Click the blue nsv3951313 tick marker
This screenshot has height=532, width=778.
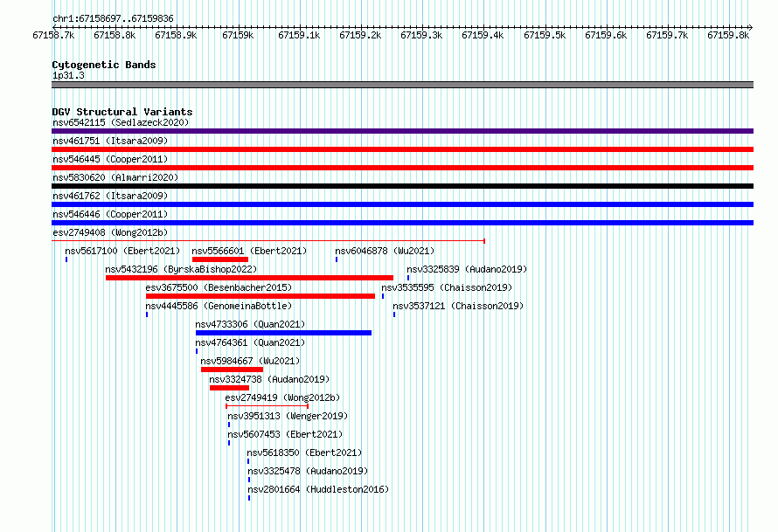tap(229, 425)
